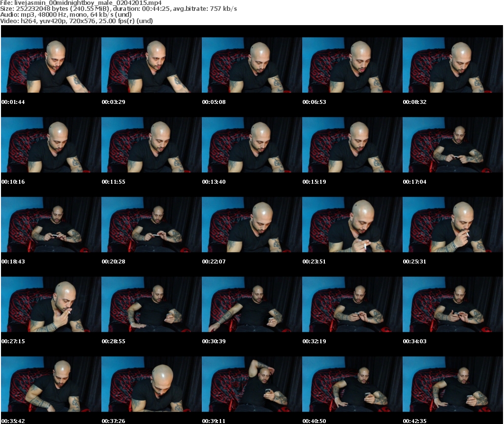This screenshot has width=504, height=424.
Task: Pick the preview frame for 00:32:19
Action: [352, 304]
